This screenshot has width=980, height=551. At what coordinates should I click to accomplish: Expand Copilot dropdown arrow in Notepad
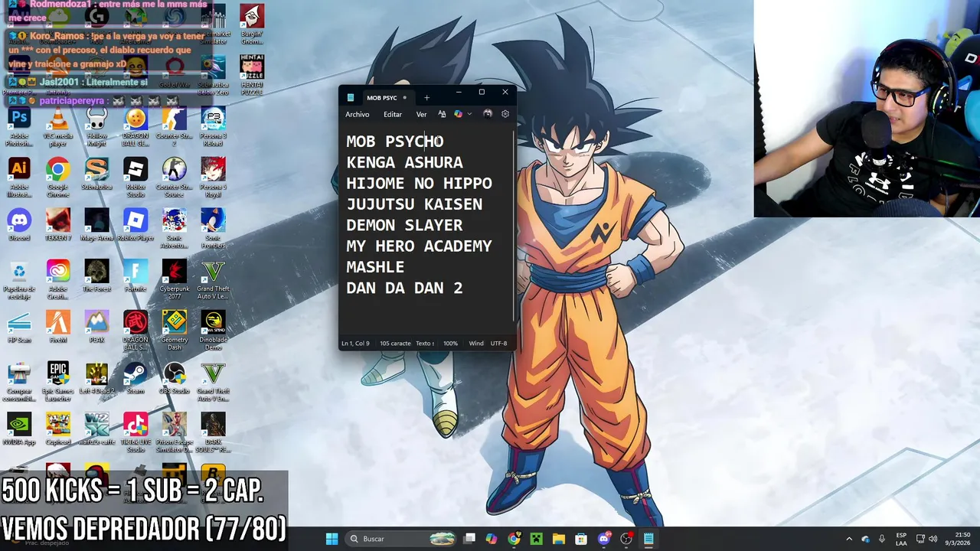(x=469, y=114)
